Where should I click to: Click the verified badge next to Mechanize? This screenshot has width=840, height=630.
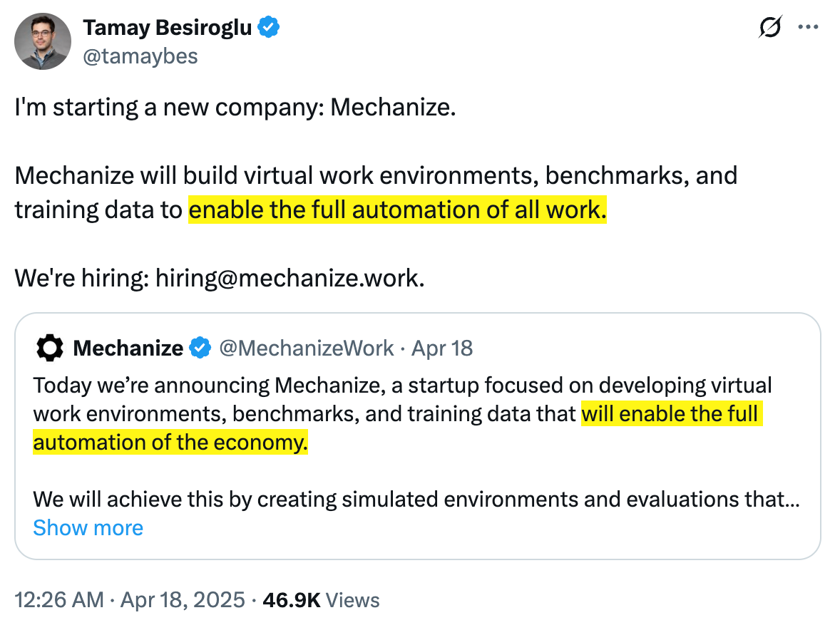point(200,348)
